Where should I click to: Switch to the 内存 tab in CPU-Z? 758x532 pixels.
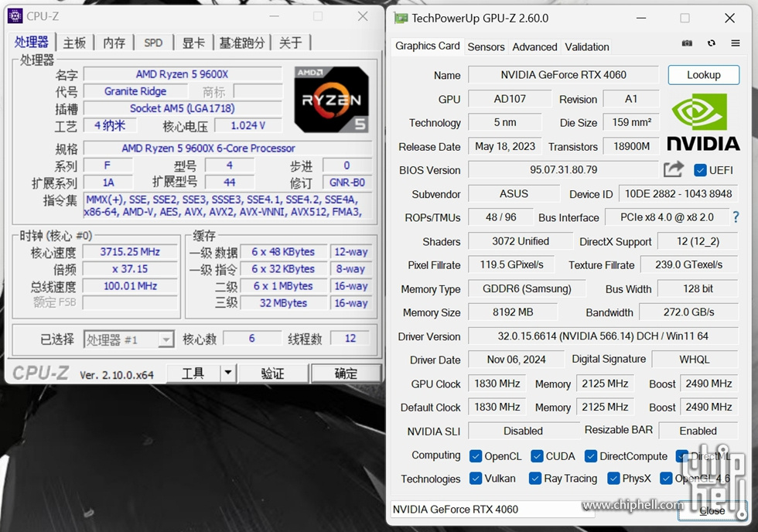click(114, 43)
